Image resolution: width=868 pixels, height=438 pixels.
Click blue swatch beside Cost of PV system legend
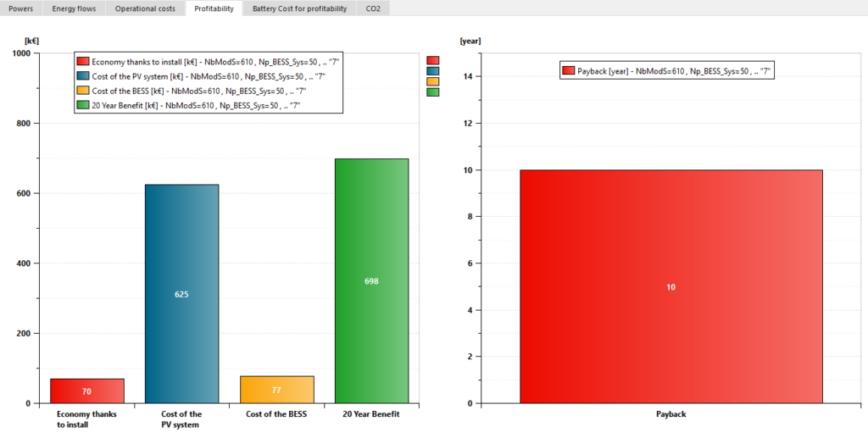click(83, 76)
